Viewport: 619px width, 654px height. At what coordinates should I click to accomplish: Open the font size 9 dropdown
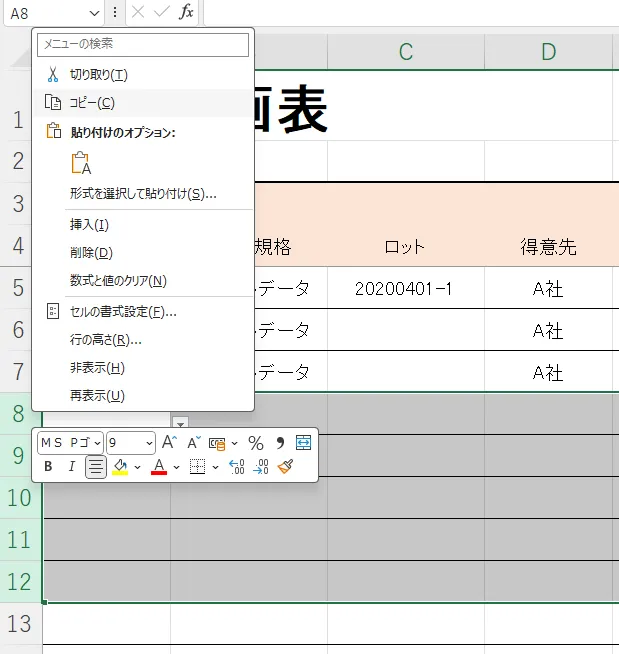[x=149, y=443]
